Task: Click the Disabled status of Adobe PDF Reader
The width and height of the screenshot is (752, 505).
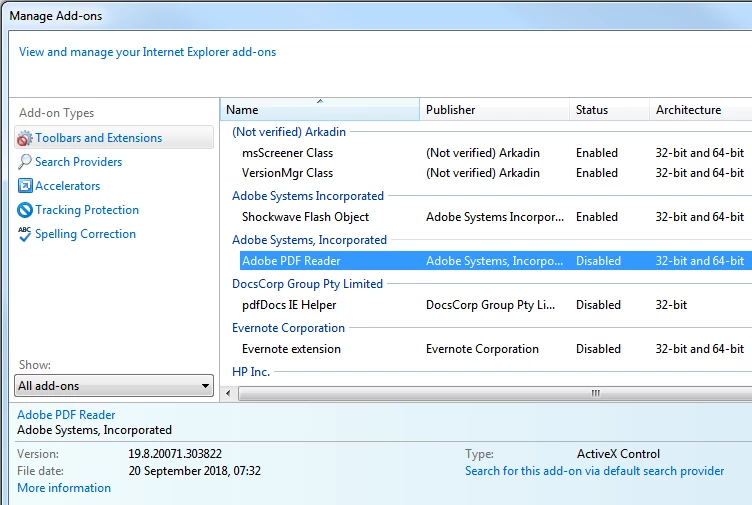Action: [598, 261]
